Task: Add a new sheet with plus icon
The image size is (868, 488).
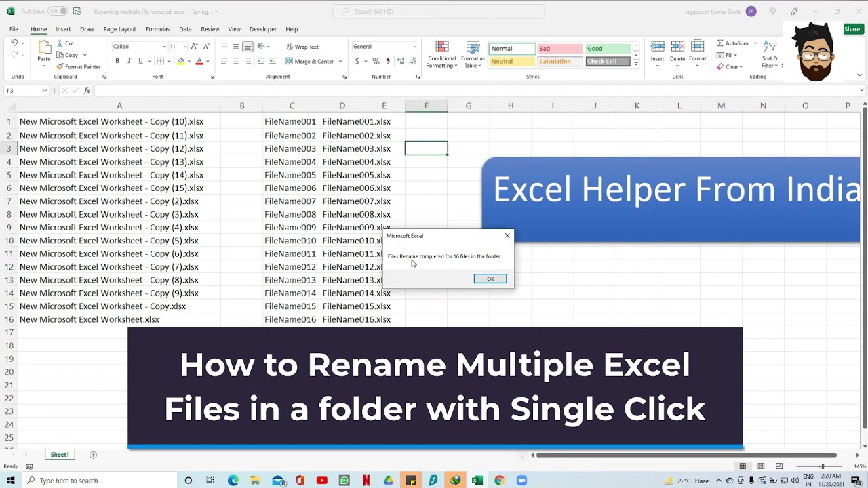Action: [x=94, y=455]
